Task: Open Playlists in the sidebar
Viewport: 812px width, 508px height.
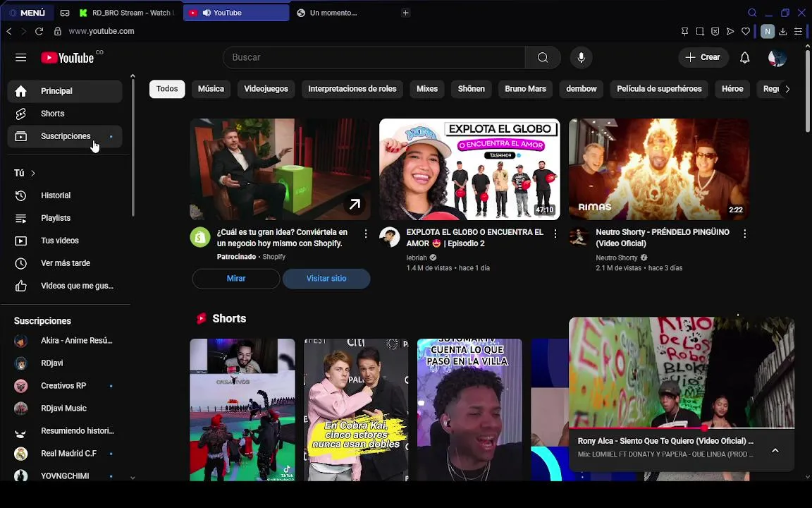Action: pos(65,218)
